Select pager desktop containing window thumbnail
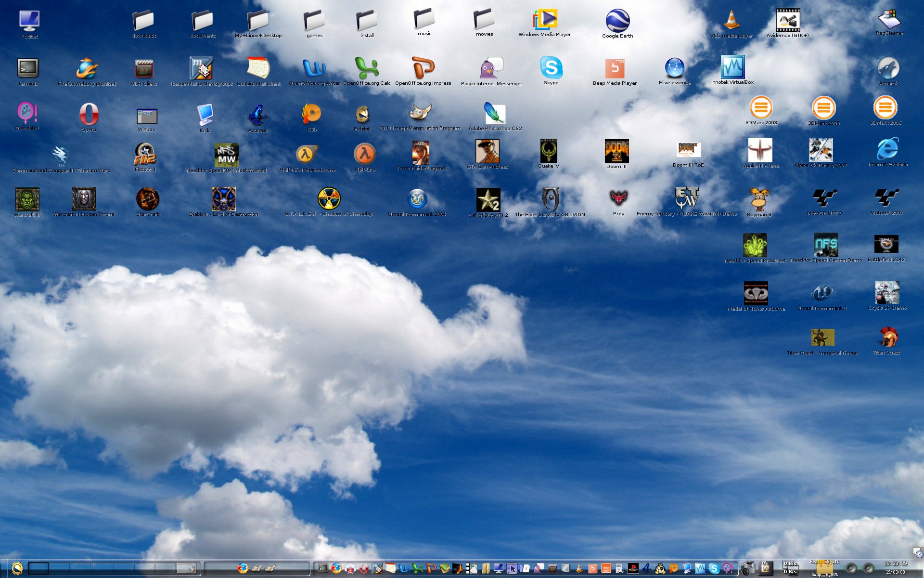924x578 pixels. pos(186,568)
